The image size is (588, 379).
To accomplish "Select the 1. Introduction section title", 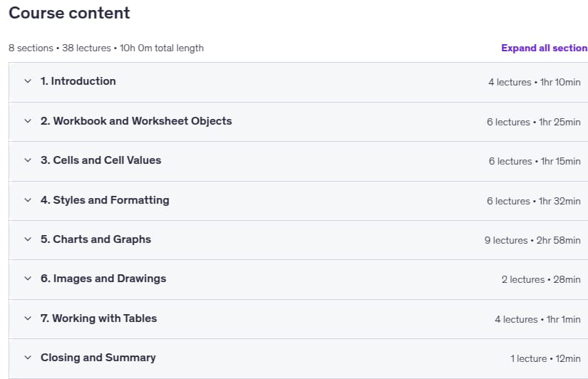I will 78,81.
